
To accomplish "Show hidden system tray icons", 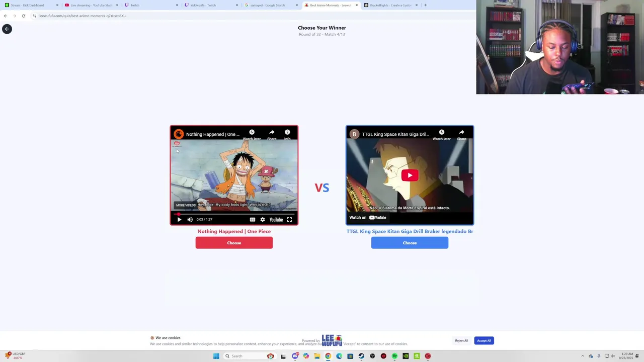I will pos(583,356).
